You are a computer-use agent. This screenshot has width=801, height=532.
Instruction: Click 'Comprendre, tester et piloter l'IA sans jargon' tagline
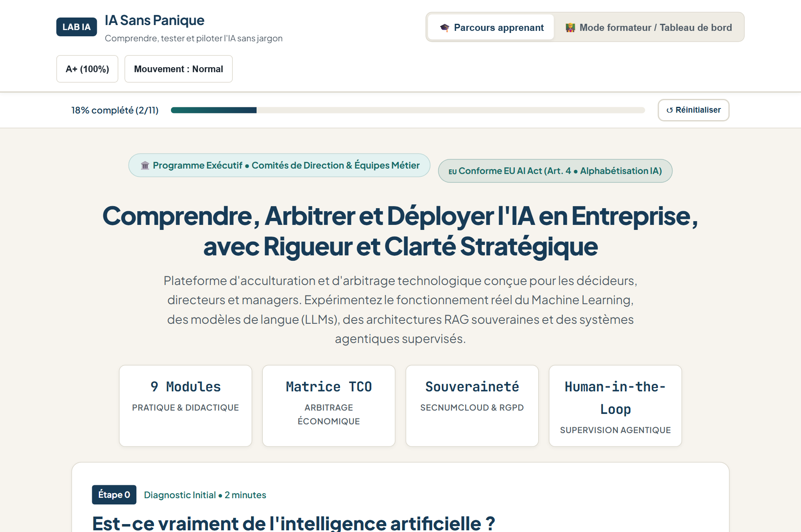[194, 38]
